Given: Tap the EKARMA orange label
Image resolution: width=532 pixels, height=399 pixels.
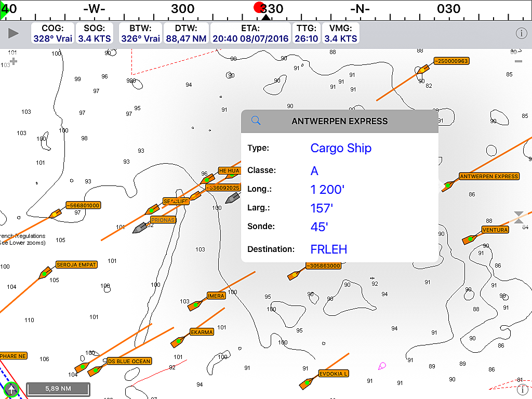Looking at the screenshot, I should 202,332.
